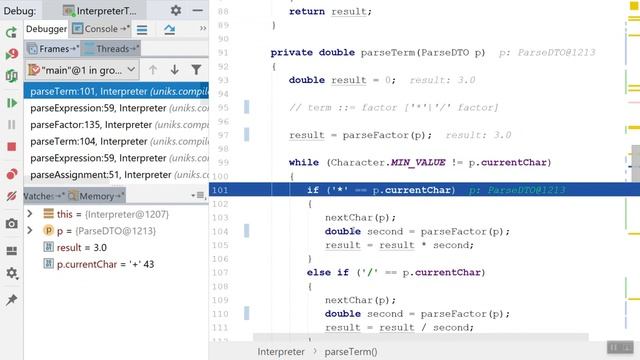The width and height of the screenshot is (640, 360).
Task: Click the 'p' parameter icon
Action: click(x=49, y=231)
